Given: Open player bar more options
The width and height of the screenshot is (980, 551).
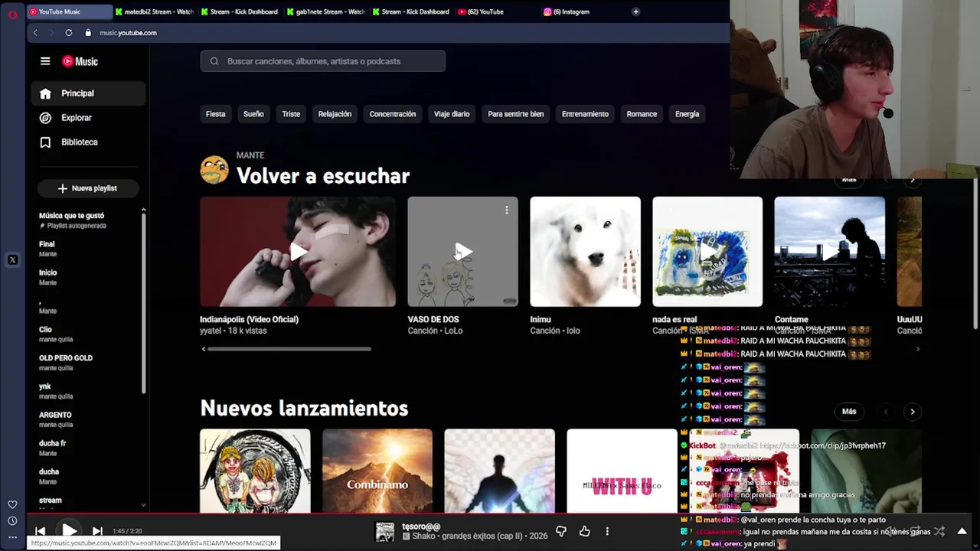Looking at the screenshot, I should coord(607,531).
